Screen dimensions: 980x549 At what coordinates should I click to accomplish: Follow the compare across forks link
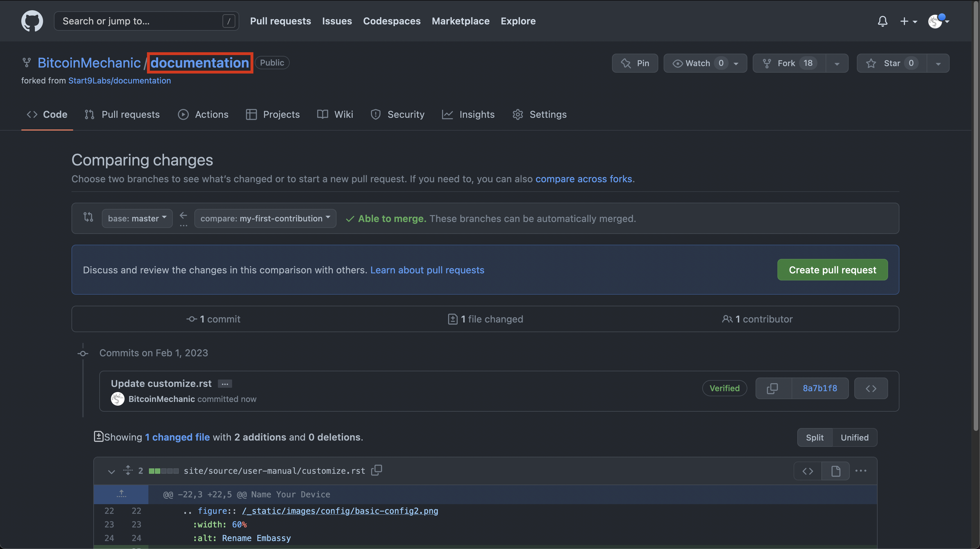pyautogui.click(x=584, y=179)
